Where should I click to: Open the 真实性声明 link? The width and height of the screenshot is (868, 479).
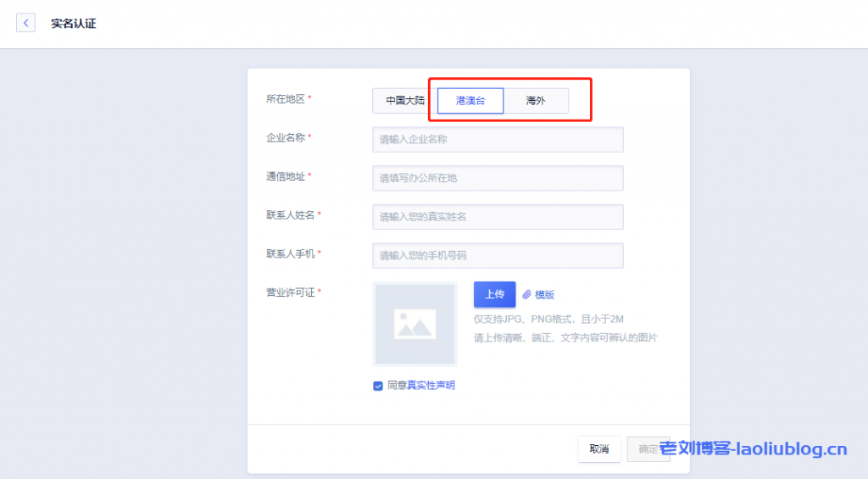431,386
